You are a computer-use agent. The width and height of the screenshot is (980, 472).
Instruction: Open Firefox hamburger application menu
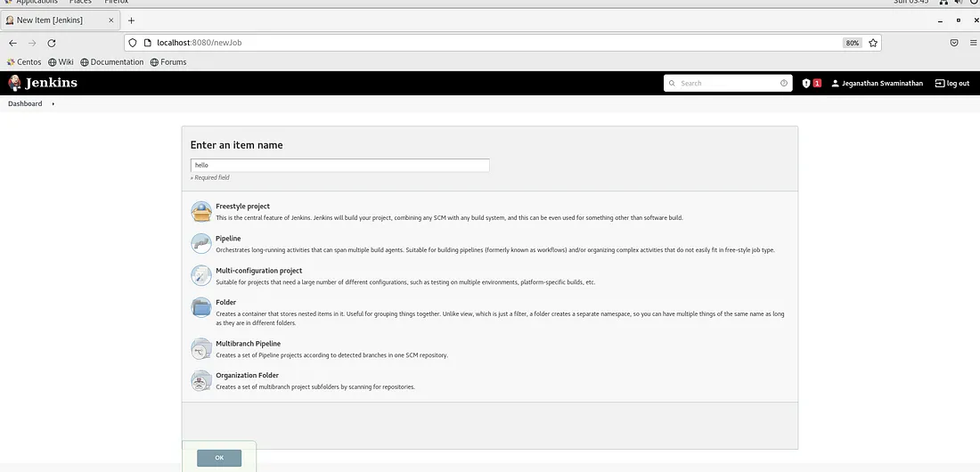(x=974, y=43)
